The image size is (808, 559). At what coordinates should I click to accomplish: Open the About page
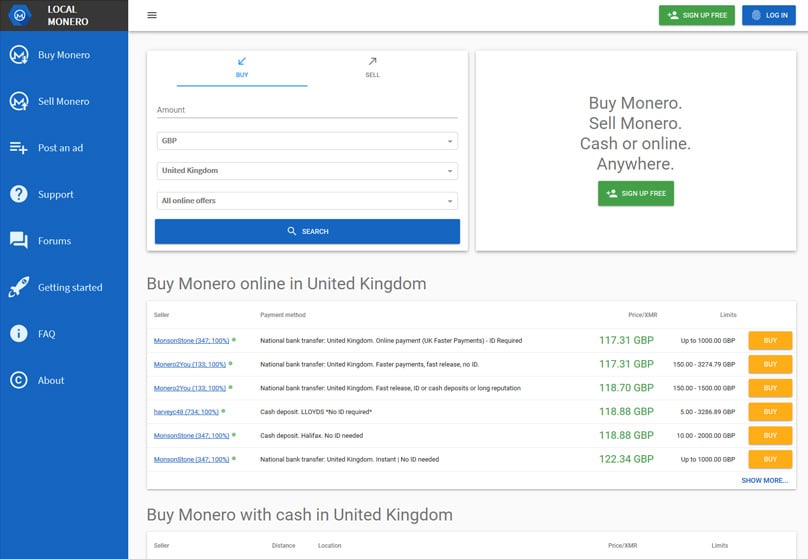tap(64, 380)
